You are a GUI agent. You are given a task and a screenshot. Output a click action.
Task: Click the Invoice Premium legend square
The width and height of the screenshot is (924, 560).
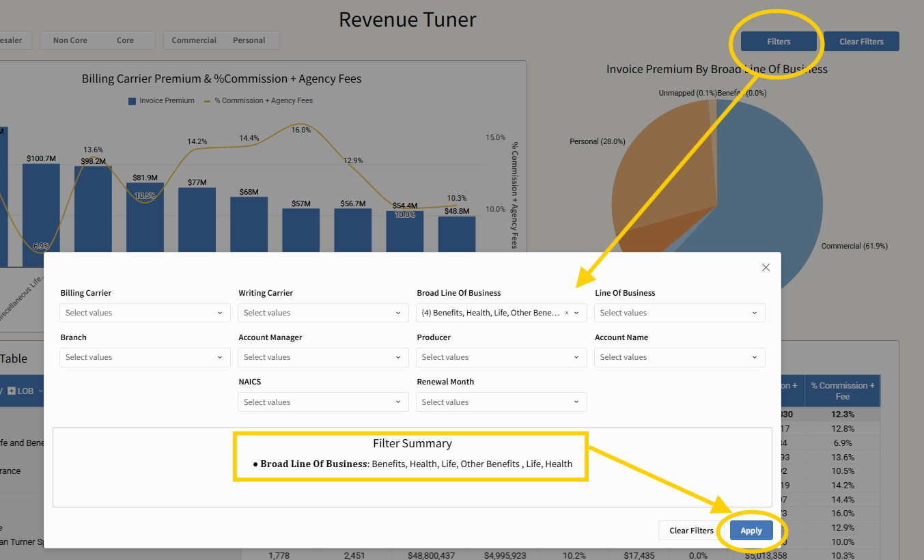coord(132,101)
